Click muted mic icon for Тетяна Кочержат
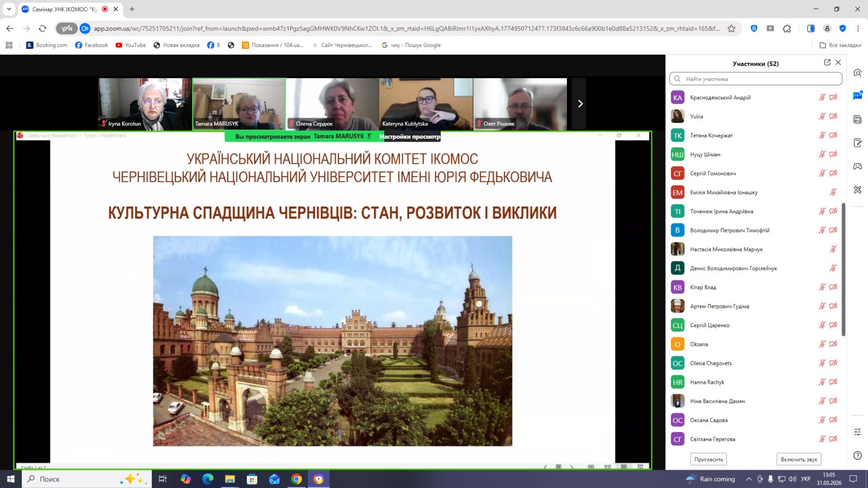868x488 pixels. (x=822, y=136)
